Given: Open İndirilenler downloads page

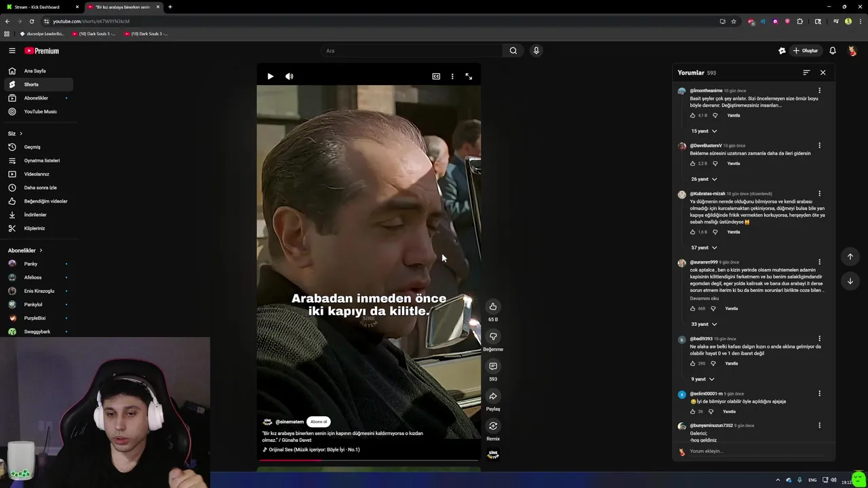Looking at the screenshot, I should (x=39, y=215).
